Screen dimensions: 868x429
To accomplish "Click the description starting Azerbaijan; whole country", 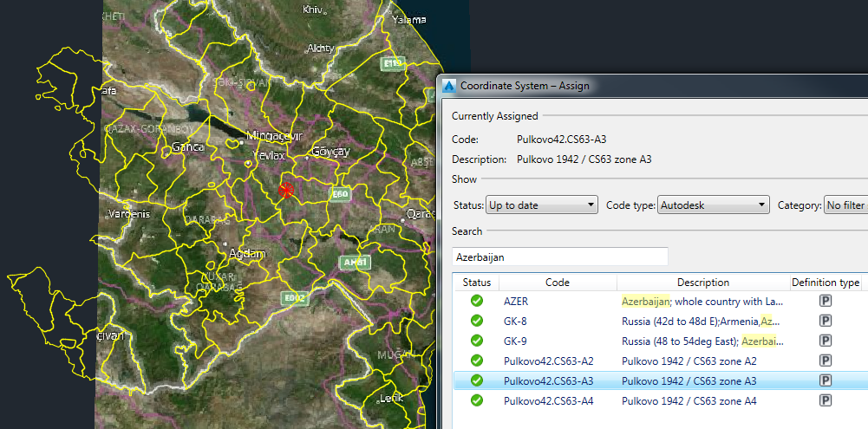I will [702, 301].
